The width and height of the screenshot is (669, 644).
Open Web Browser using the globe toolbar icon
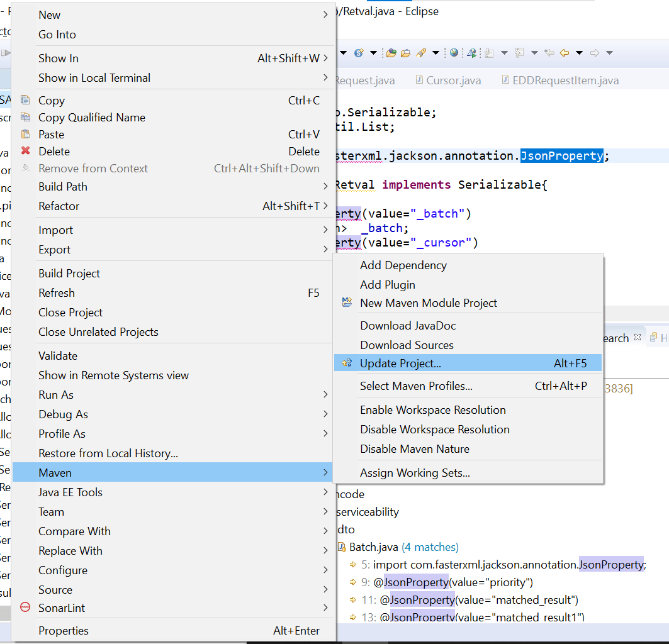[454, 52]
